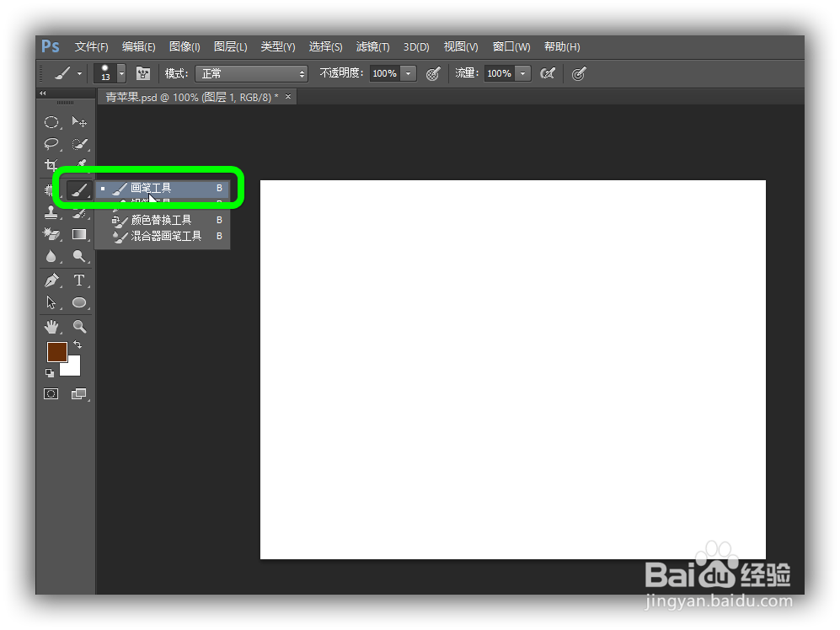The height and width of the screenshot is (630, 840).
Task: Select the Dodge tool
Action: [x=79, y=257]
